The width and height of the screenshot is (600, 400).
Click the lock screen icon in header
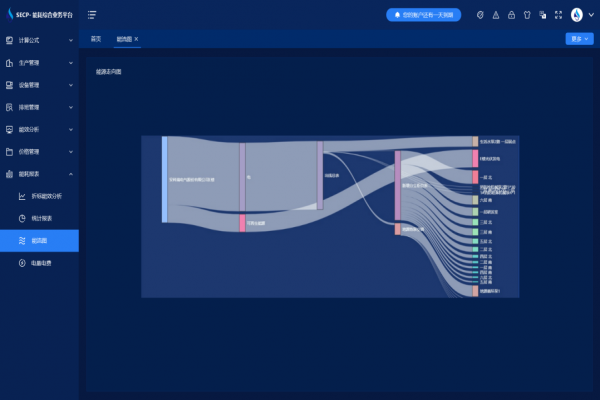pos(511,15)
